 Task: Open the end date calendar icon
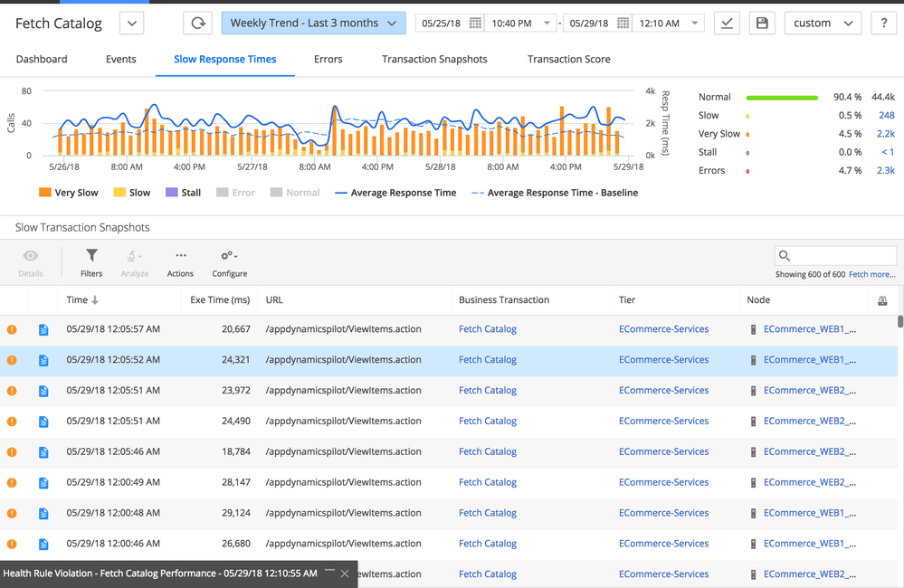click(x=623, y=23)
